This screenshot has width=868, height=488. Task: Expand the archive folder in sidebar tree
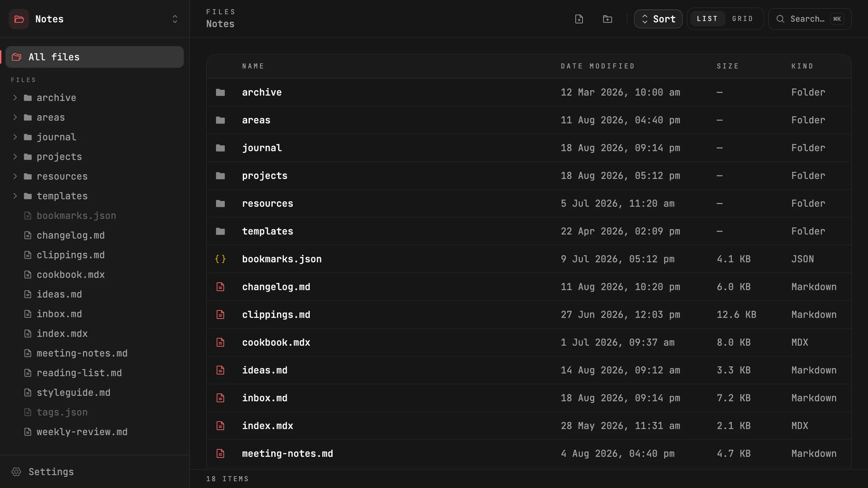click(15, 98)
